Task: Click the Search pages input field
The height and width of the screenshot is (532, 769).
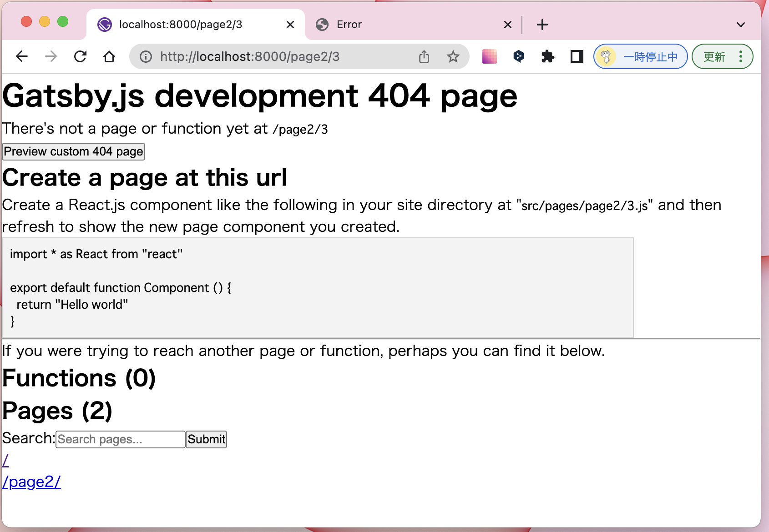Action: [x=120, y=439]
